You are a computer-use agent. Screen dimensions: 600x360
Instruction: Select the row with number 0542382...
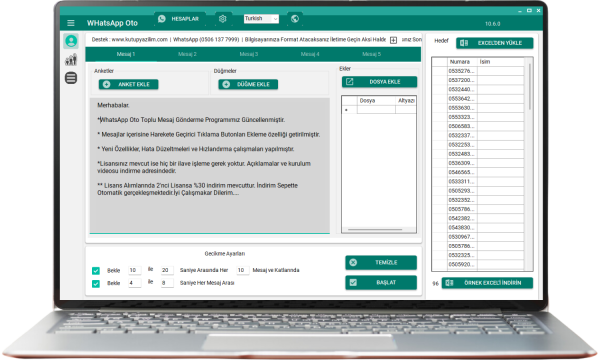478,218
